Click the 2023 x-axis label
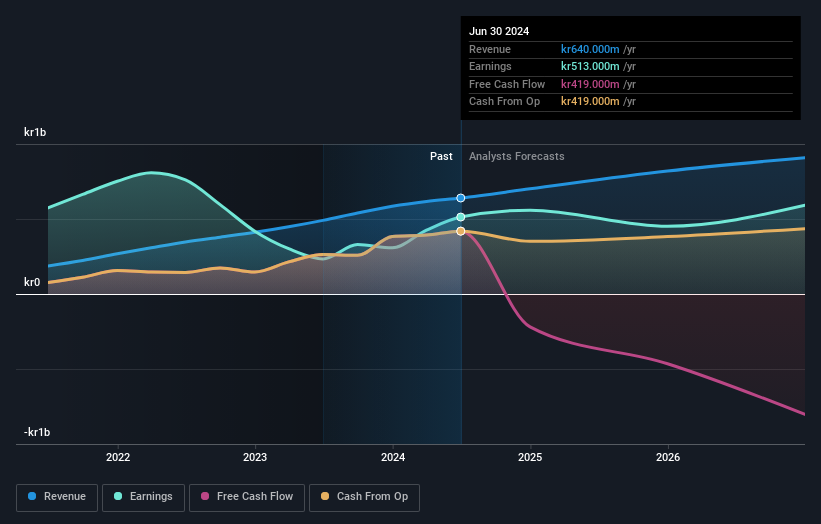Image resolution: width=821 pixels, height=524 pixels. [x=255, y=457]
